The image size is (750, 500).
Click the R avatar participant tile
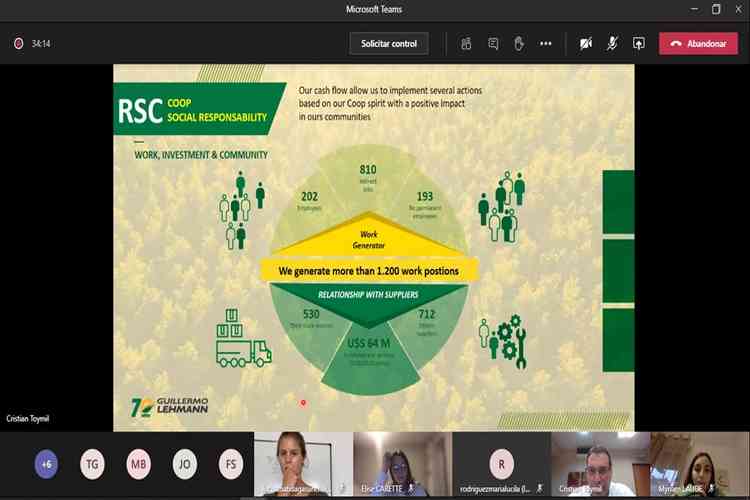500,464
